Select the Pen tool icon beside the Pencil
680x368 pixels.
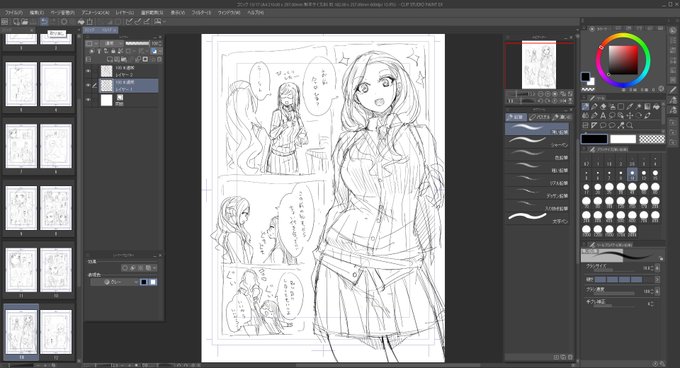pos(594,106)
